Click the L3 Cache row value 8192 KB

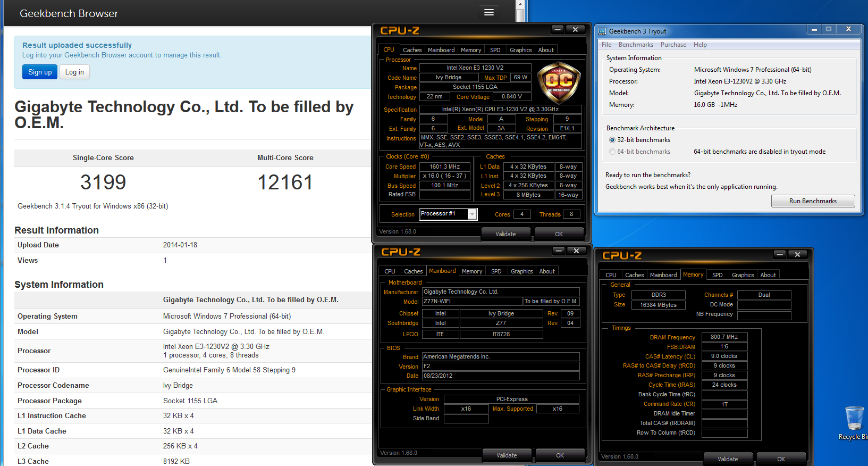(x=176, y=461)
